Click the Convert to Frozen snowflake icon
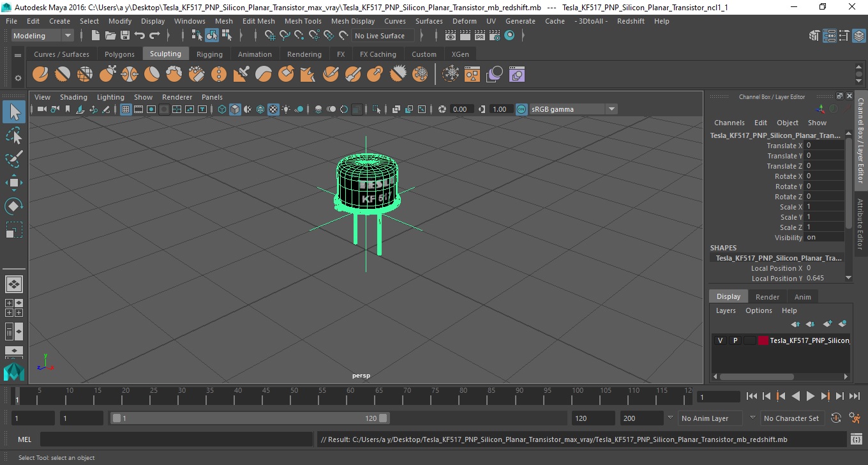The height and width of the screenshot is (465, 868). click(x=451, y=75)
